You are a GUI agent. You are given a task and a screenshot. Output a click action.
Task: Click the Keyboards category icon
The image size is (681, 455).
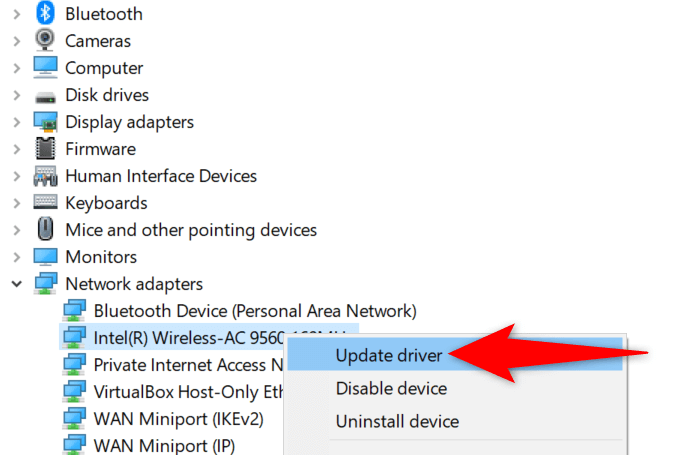(x=46, y=203)
